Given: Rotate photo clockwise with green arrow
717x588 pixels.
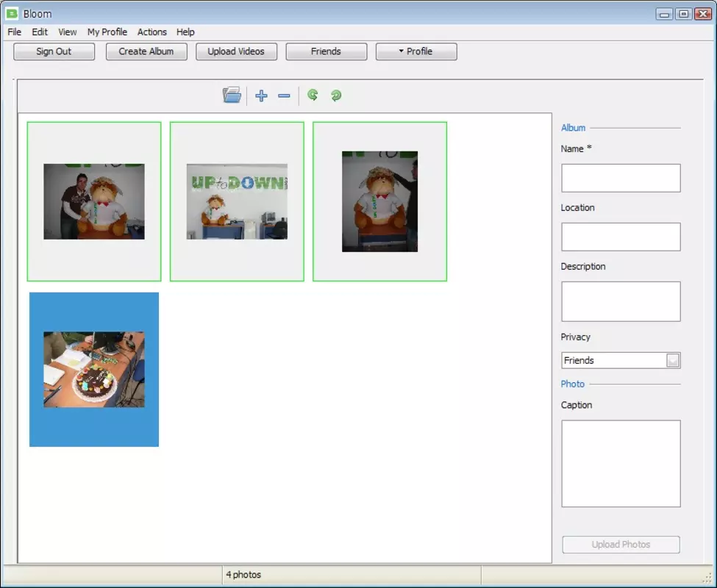Looking at the screenshot, I should click(x=336, y=96).
